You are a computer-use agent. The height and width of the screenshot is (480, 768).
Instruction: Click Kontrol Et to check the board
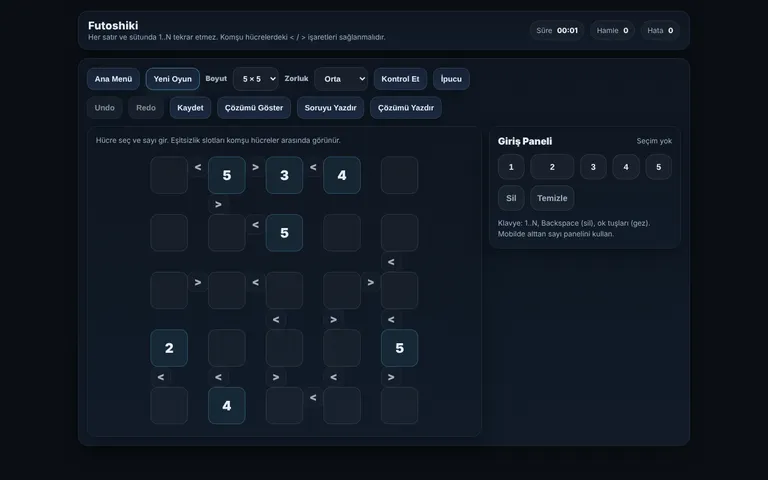pos(400,79)
